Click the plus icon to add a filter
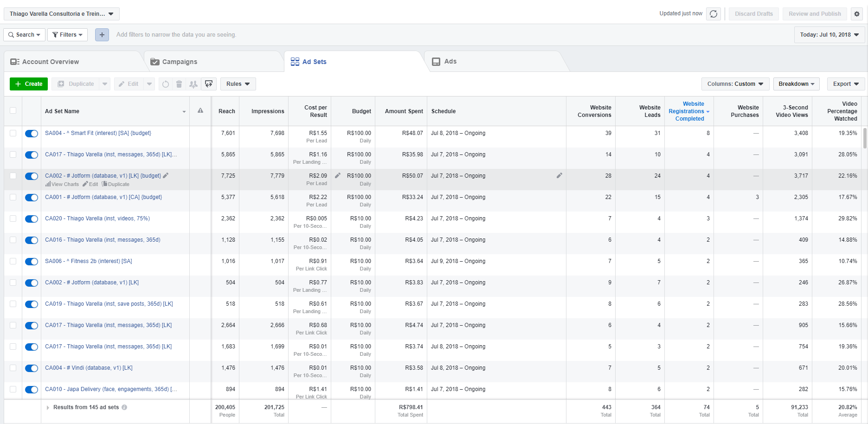The image size is (868, 424). 102,35
